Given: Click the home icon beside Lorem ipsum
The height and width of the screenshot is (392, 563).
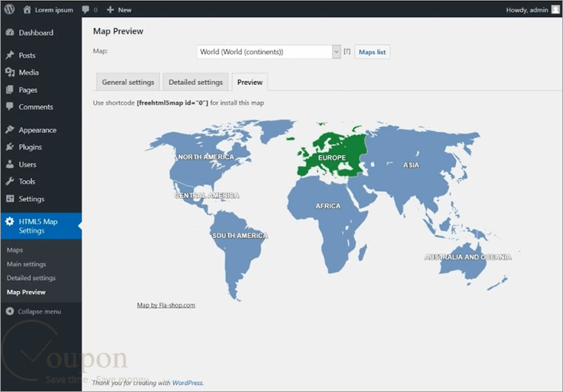Looking at the screenshot, I should [x=27, y=10].
